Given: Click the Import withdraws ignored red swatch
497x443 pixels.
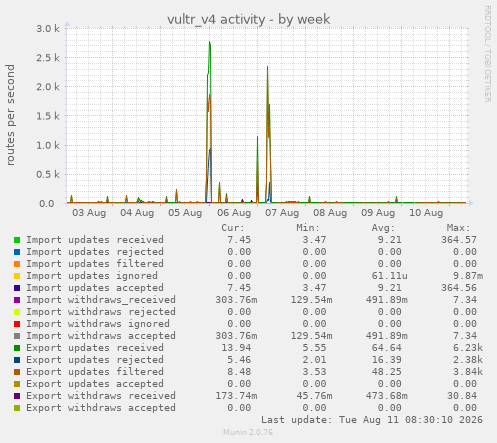Looking at the screenshot, I should point(17,324).
